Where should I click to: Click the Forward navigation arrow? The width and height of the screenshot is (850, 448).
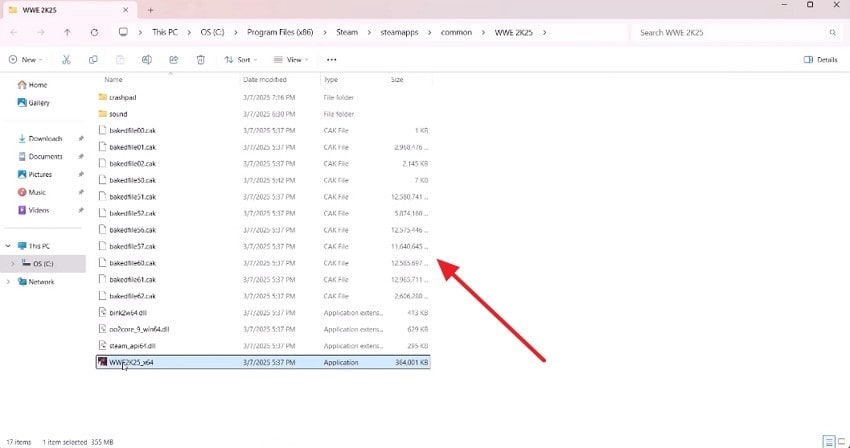pos(41,33)
